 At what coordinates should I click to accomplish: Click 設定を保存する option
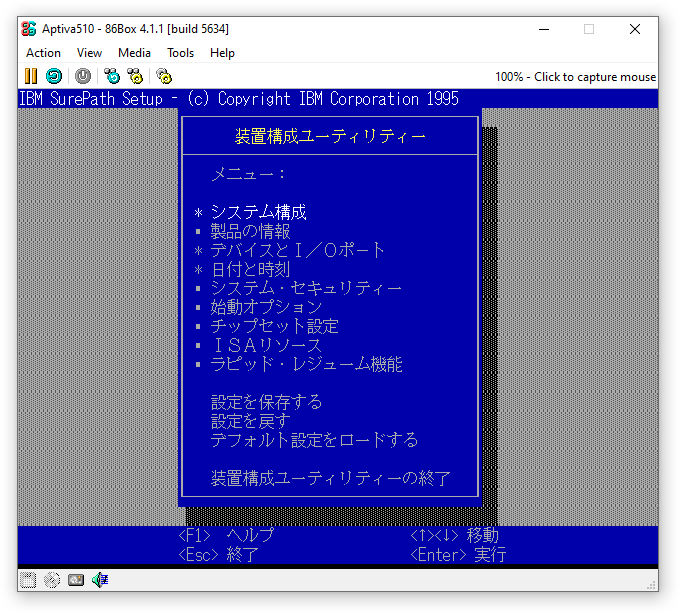coord(266,402)
